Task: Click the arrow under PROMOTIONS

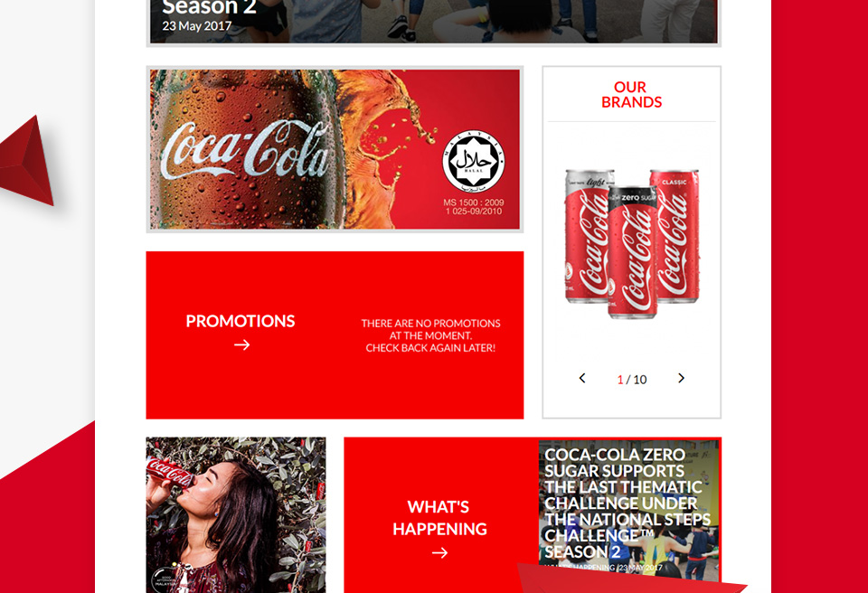Action: [242, 345]
